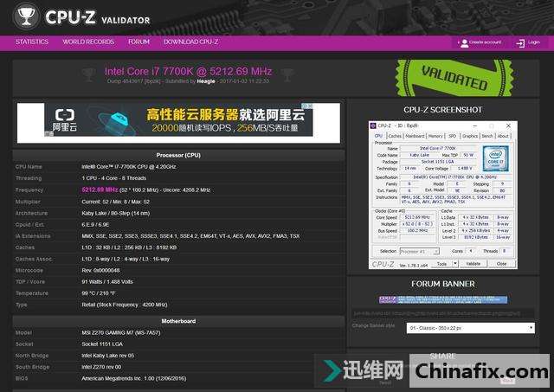
Task: Open the STATISTICS menu item
Action: (x=32, y=42)
